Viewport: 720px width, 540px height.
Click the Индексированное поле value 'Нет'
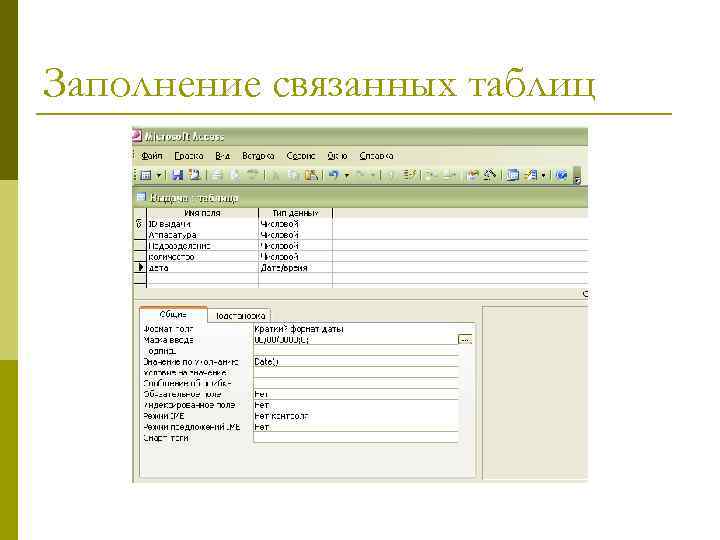(x=356, y=405)
